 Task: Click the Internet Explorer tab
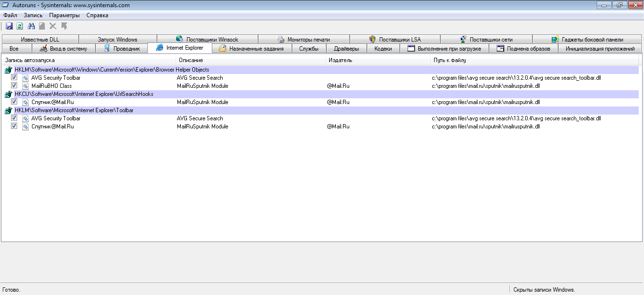pos(180,48)
